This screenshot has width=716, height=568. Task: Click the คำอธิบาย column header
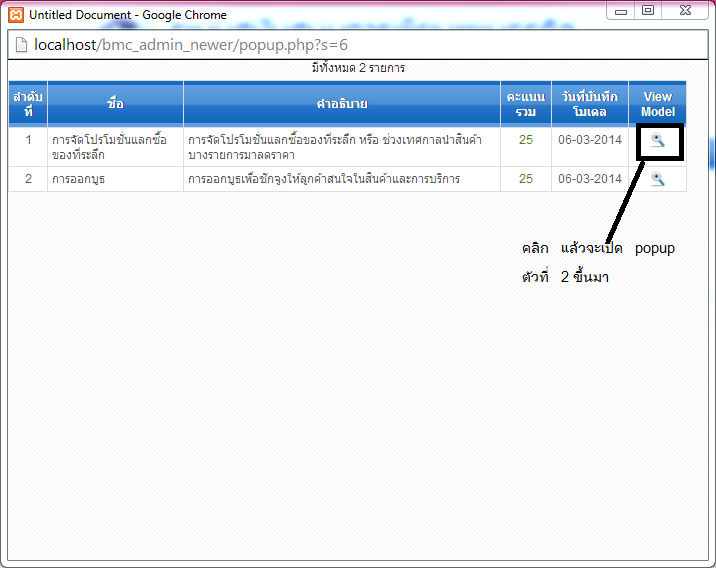[x=342, y=104]
